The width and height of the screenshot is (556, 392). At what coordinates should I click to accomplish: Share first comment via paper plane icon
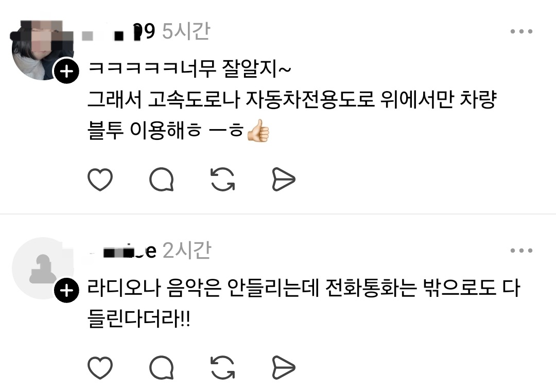click(x=283, y=180)
